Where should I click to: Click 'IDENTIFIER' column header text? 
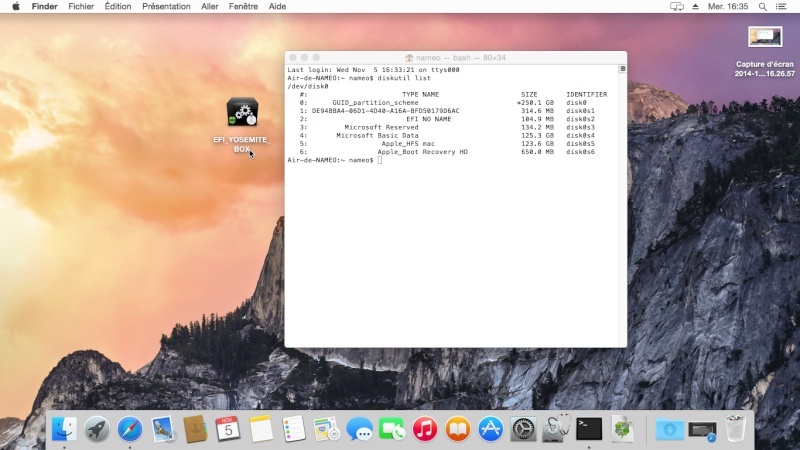click(586, 94)
